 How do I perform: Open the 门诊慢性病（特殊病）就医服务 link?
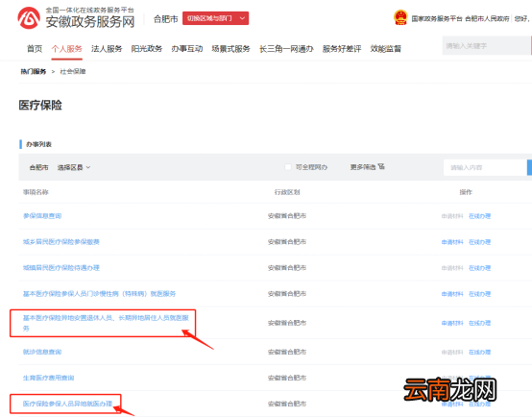point(99,294)
